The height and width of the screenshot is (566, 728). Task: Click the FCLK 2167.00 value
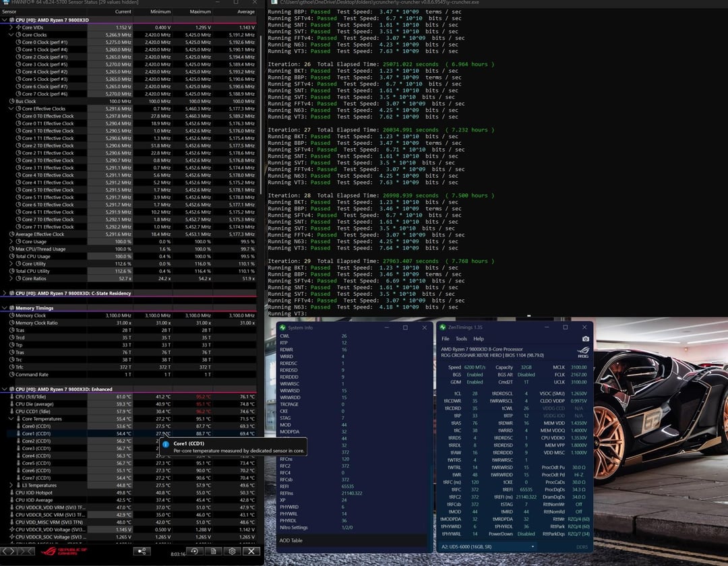coord(578,375)
